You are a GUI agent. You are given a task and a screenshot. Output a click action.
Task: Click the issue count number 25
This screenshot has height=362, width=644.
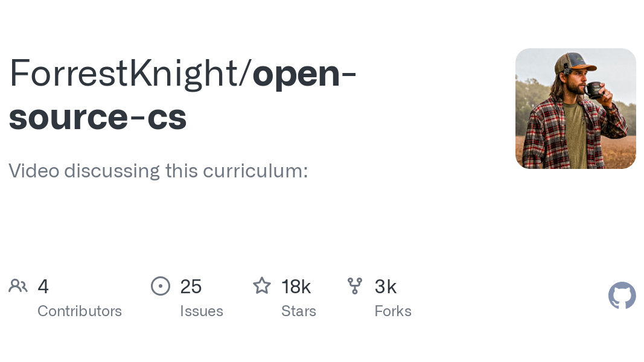point(191,287)
